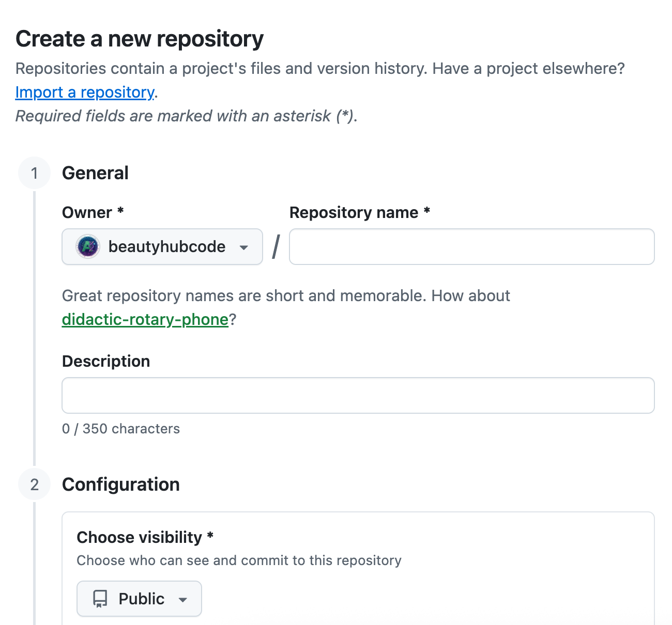Click inside the Description text box
Viewport: 672px width, 625px height.
[358, 395]
